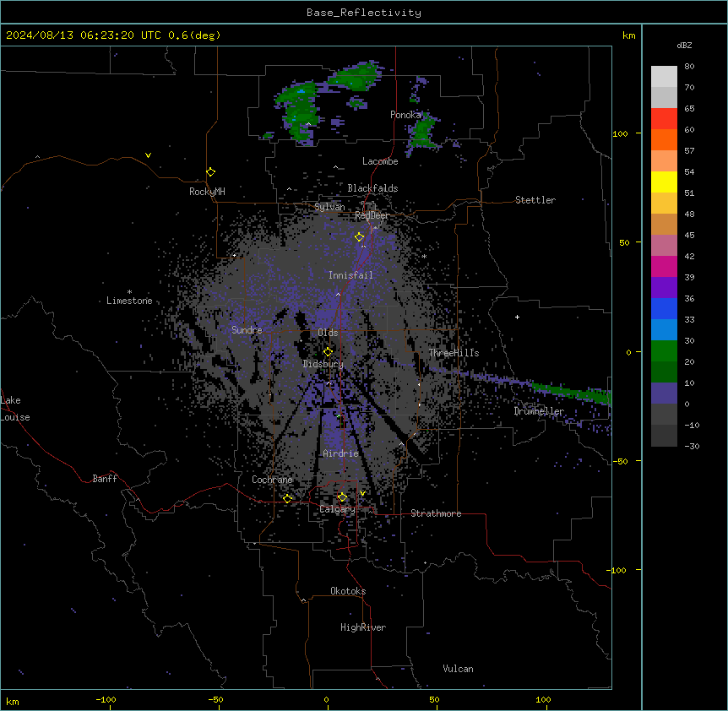728x711 pixels.
Task: Click the yellow 54 dBZ legend swatch
Action: (x=664, y=182)
